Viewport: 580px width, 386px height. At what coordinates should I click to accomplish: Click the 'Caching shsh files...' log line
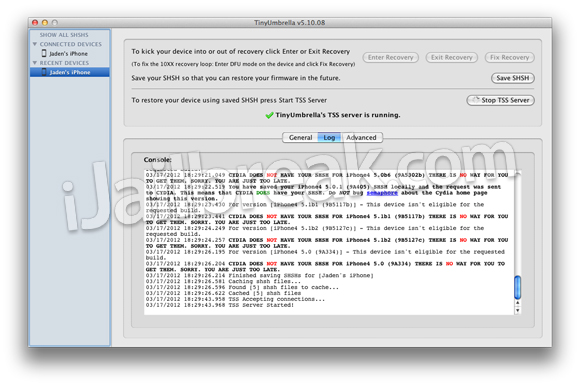point(223,281)
